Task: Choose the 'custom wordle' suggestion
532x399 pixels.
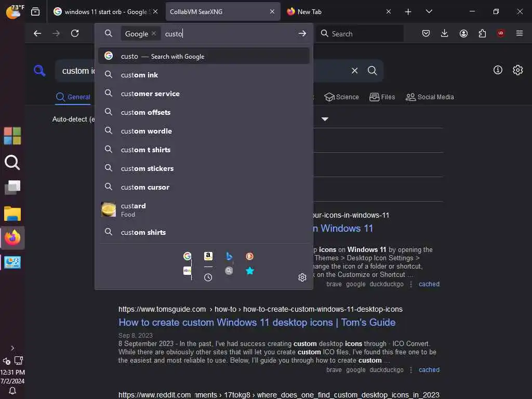Action: (x=204, y=130)
